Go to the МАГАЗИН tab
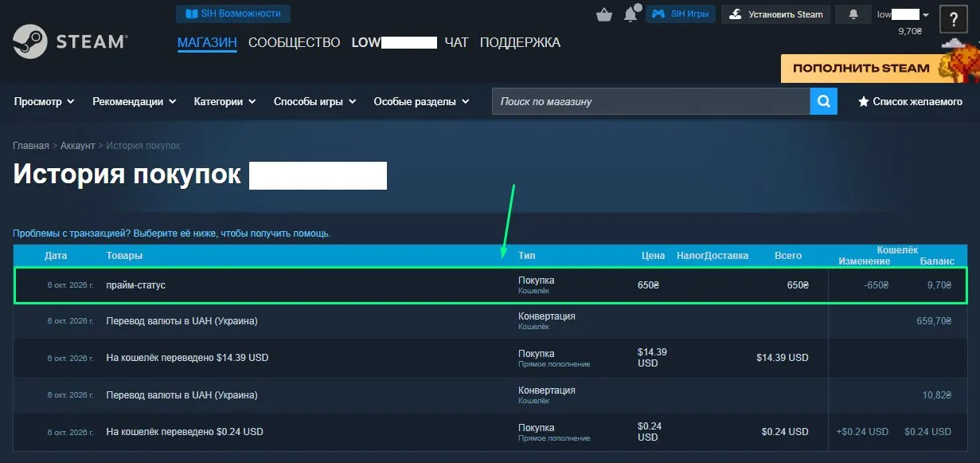The width and height of the screenshot is (980, 463). (207, 42)
